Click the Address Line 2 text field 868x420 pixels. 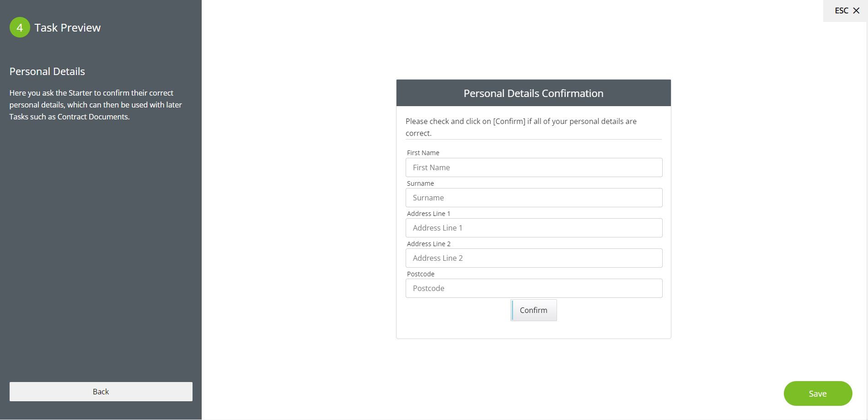[x=534, y=258]
